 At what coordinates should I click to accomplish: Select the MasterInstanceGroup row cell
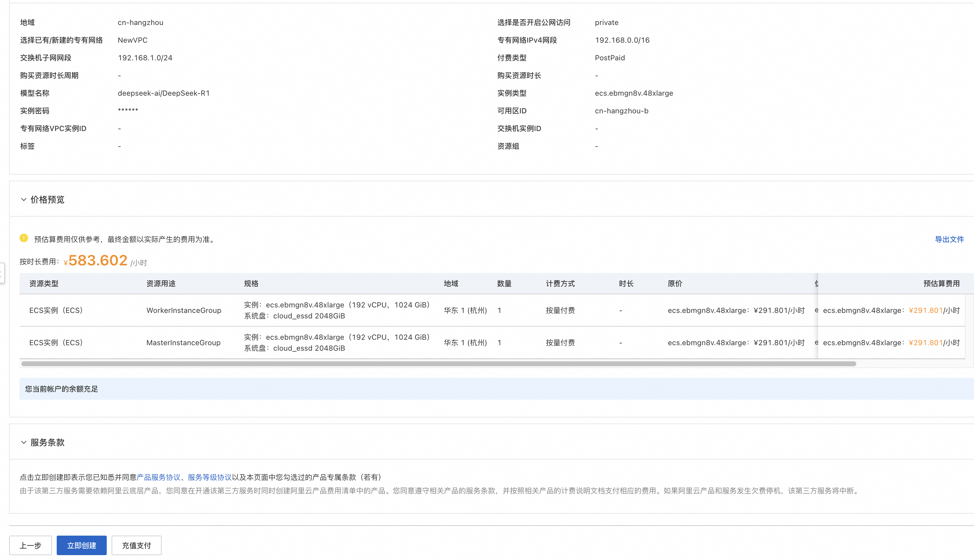point(183,343)
